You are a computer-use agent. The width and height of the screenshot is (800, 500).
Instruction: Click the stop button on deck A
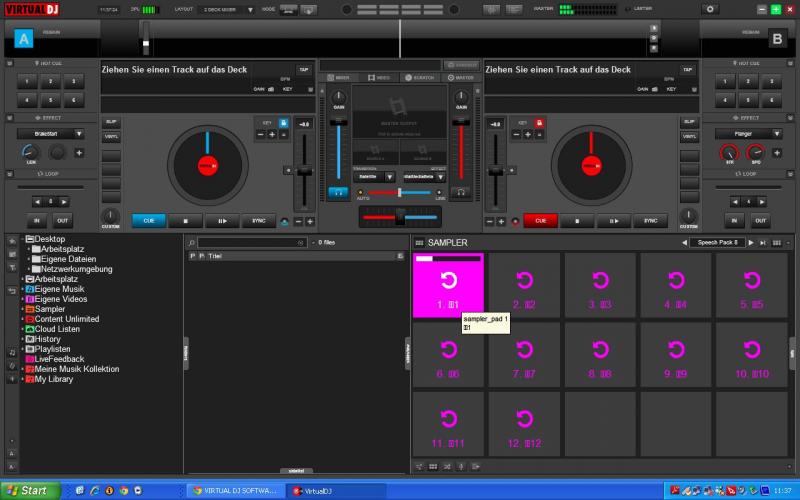coord(185,220)
